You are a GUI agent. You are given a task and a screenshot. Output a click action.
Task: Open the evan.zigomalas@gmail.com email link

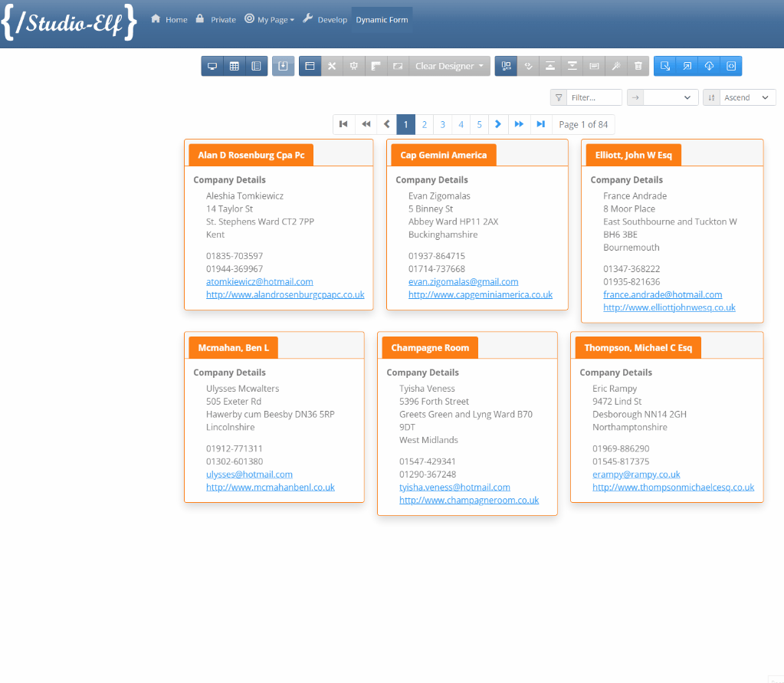pyautogui.click(x=464, y=282)
